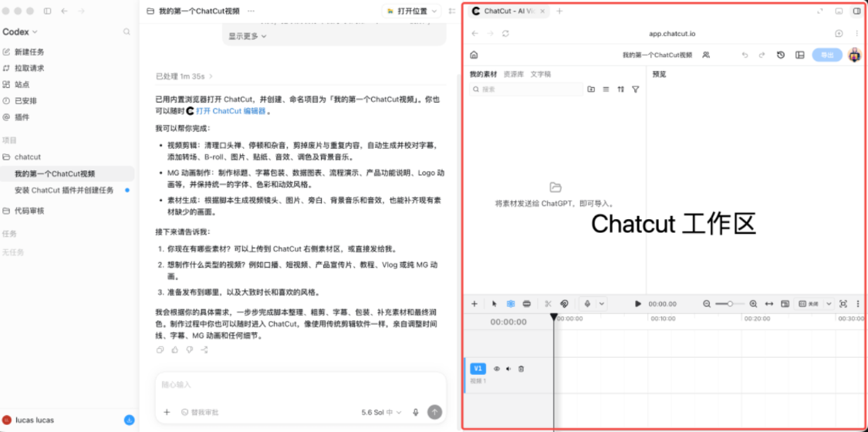Select the V1 track badge

click(x=478, y=369)
